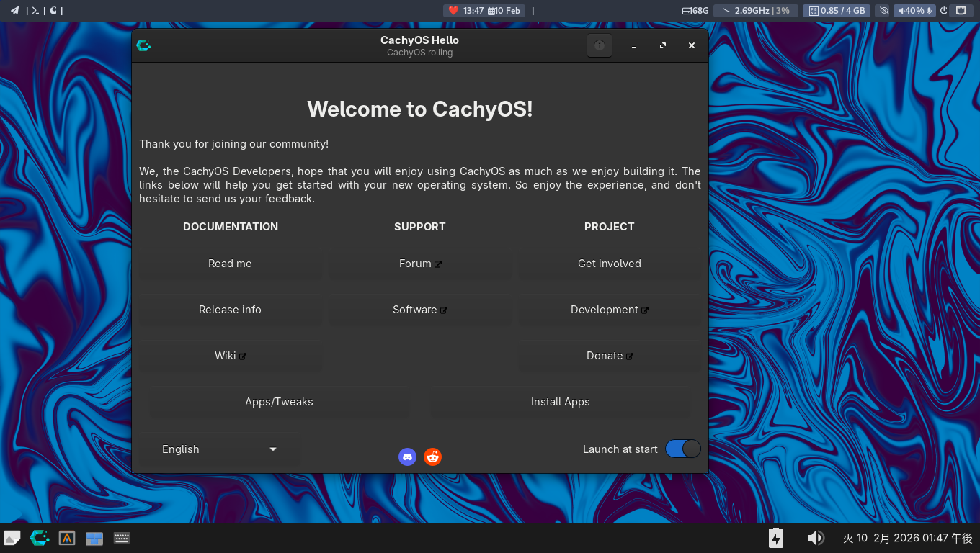Click the white note icon in bottom taskbar
Screen dimensions: 980x553
click(12, 538)
